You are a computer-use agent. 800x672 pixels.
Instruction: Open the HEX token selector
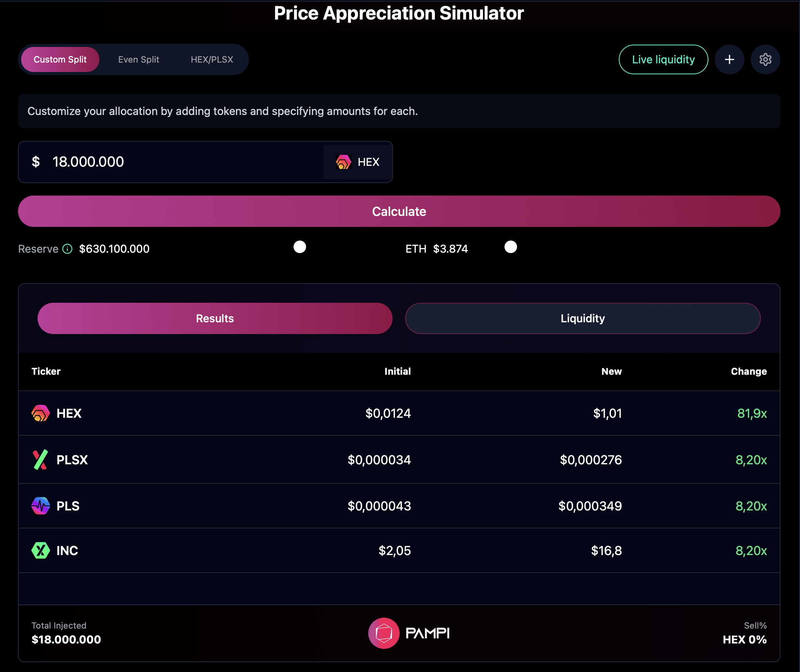coord(357,162)
